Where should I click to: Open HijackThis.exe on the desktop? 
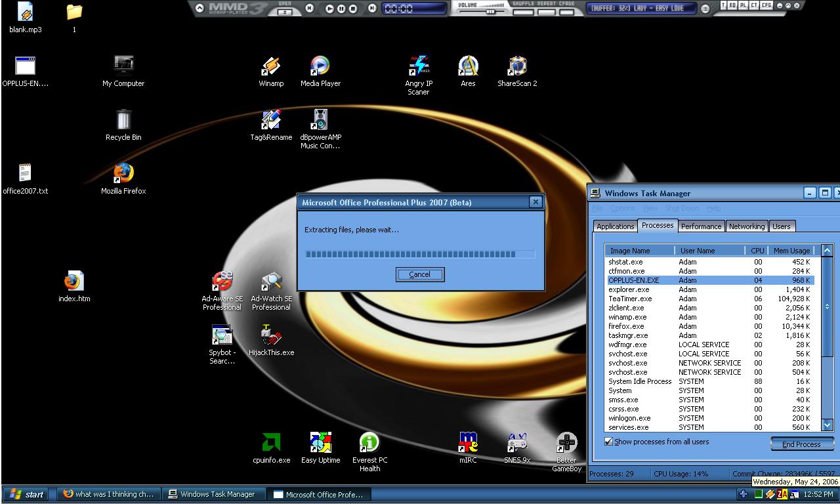click(x=271, y=336)
